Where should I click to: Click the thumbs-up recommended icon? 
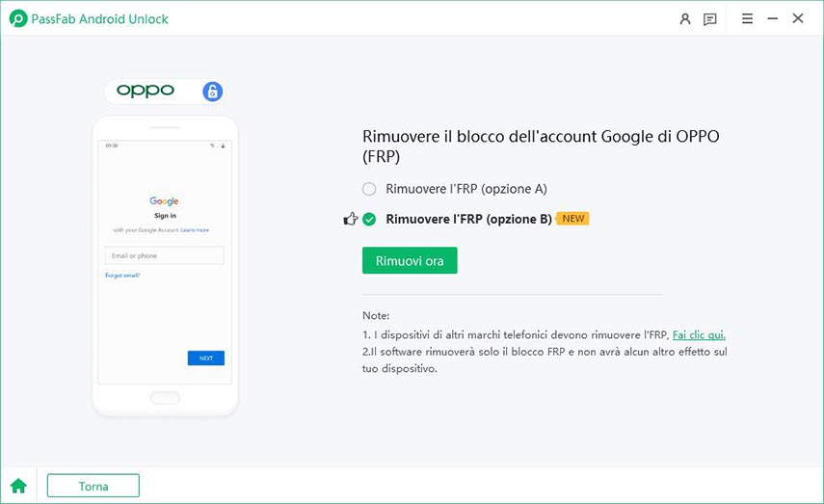351,219
